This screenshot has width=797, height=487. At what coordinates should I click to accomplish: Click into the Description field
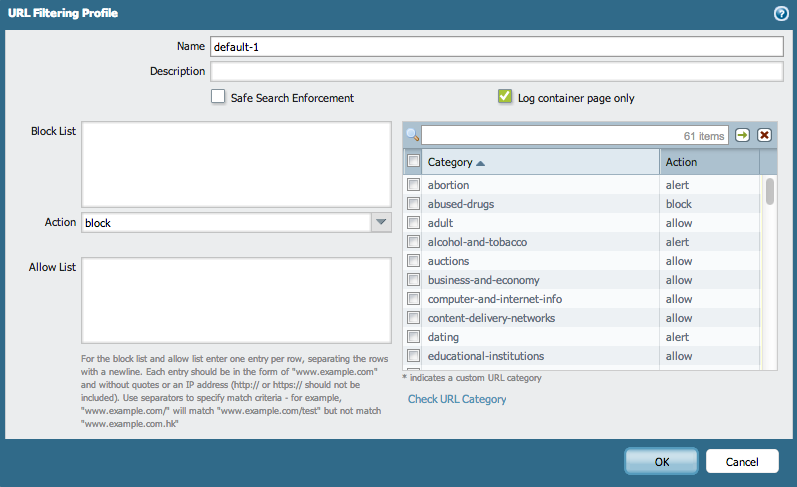coord(496,71)
